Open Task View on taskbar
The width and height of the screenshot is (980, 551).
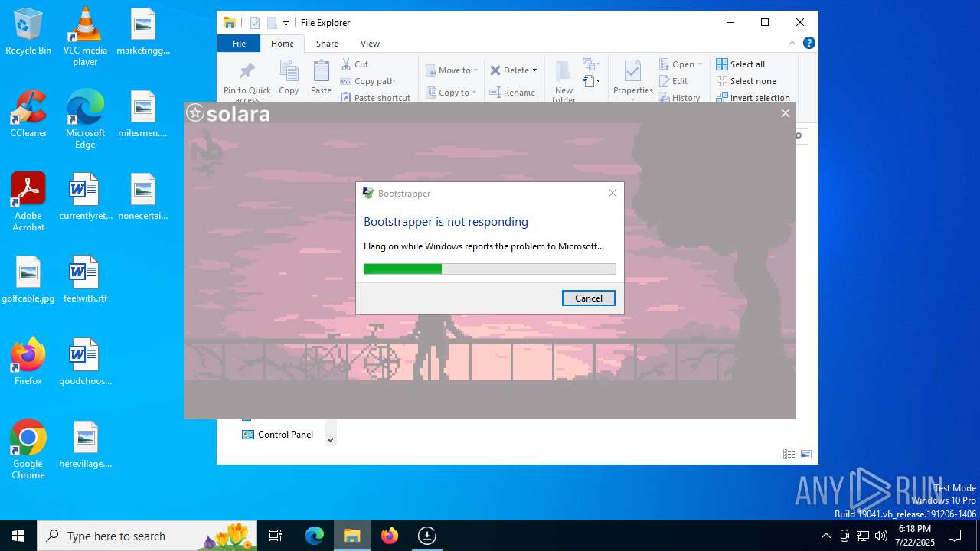coord(276,536)
